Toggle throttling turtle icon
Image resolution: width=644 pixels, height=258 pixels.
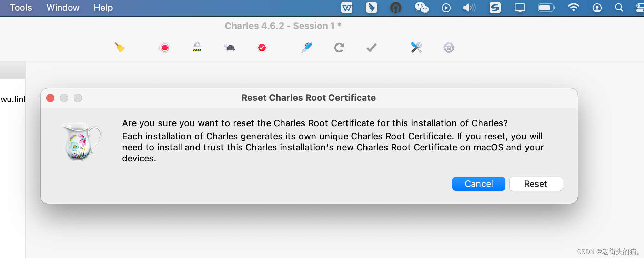pos(230,48)
